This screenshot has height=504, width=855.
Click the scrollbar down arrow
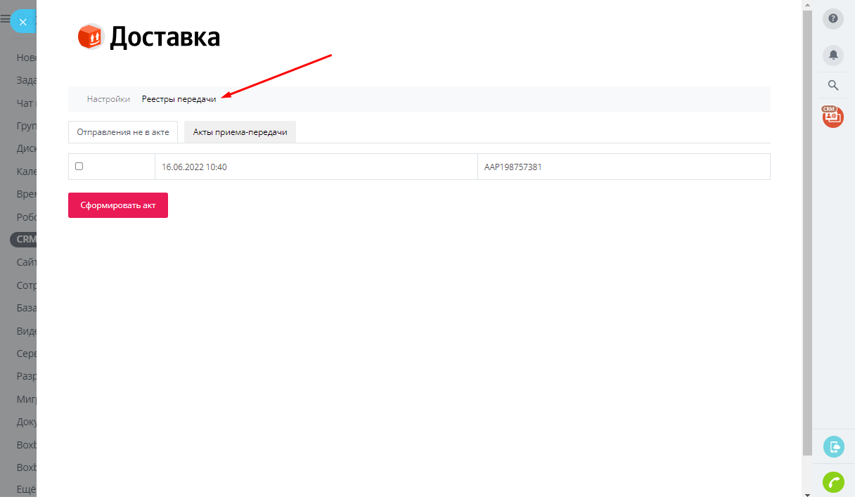807,495
